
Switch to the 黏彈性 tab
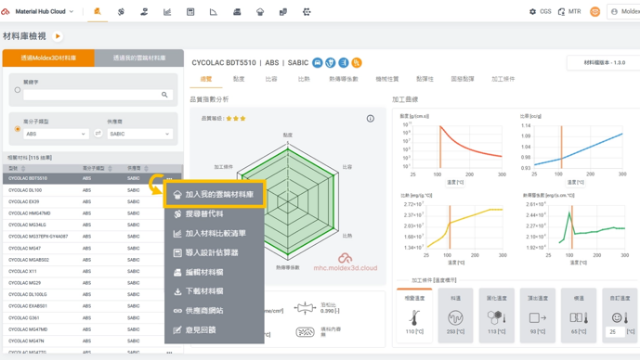(425, 79)
